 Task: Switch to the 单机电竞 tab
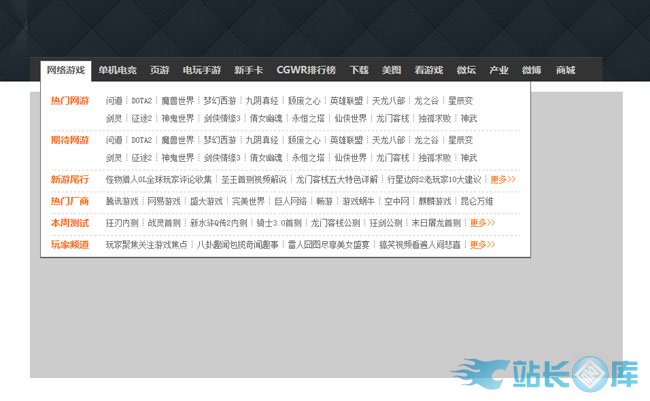[x=117, y=70]
